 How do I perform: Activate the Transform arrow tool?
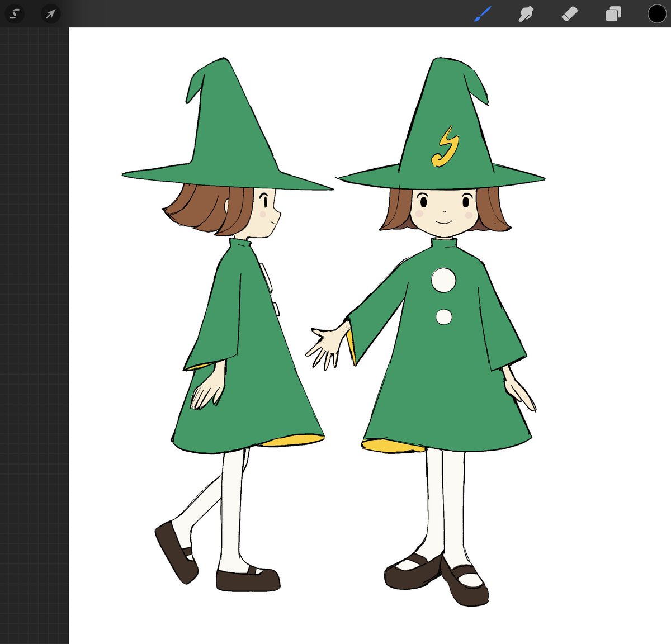(x=51, y=14)
